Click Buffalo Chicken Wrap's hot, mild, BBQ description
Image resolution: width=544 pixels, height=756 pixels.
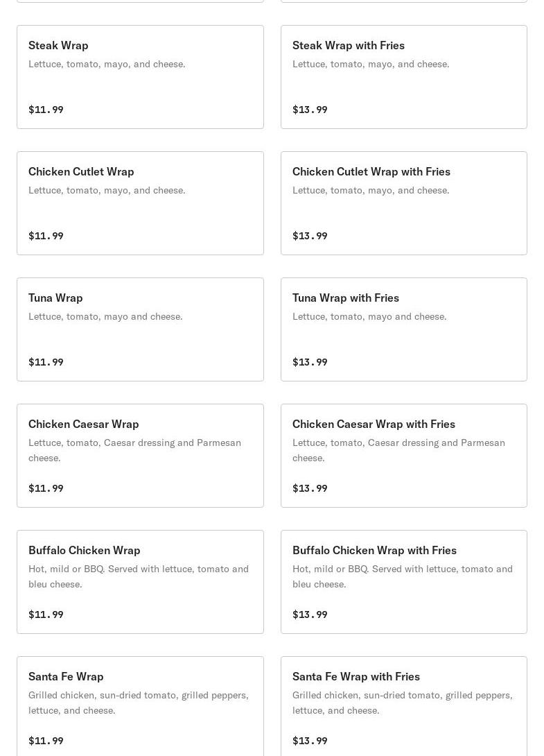[138, 576]
